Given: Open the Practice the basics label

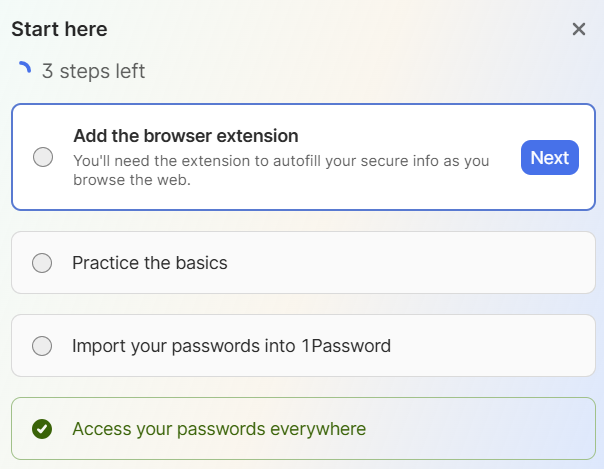Looking at the screenshot, I should (x=150, y=263).
